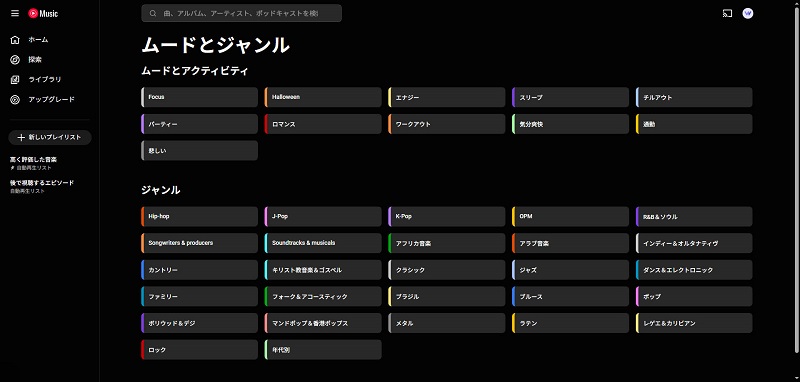This screenshot has width=800, height=382.
Task: Open the J-Pop genre tile
Action: pyautogui.click(x=323, y=216)
